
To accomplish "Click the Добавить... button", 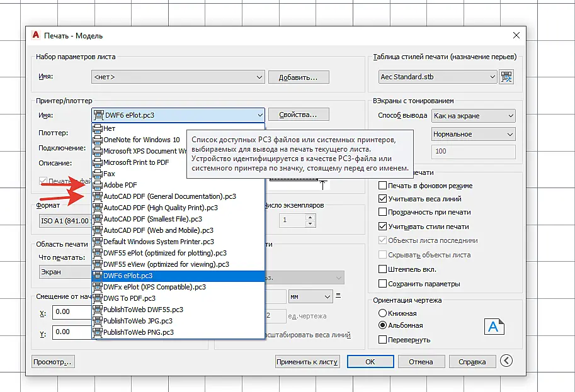I will pyautogui.click(x=299, y=77).
